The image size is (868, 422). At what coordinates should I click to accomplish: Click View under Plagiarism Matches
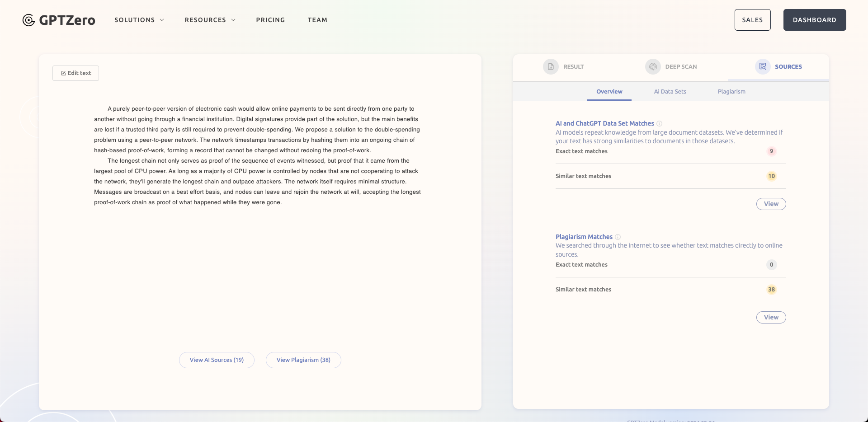pos(771,318)
